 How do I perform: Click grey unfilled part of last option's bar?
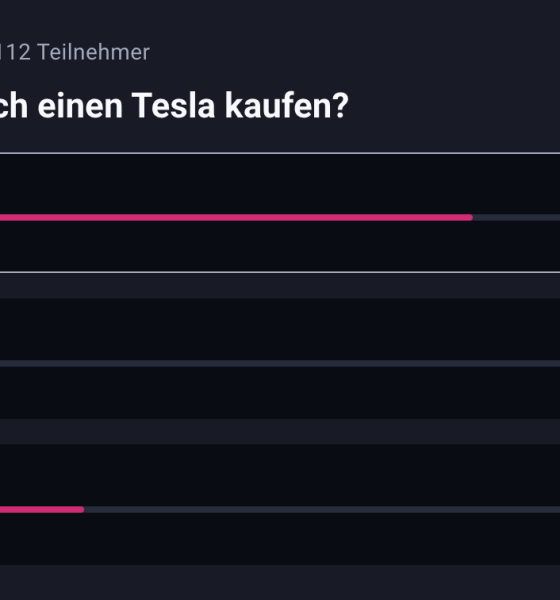click(322, 510)
